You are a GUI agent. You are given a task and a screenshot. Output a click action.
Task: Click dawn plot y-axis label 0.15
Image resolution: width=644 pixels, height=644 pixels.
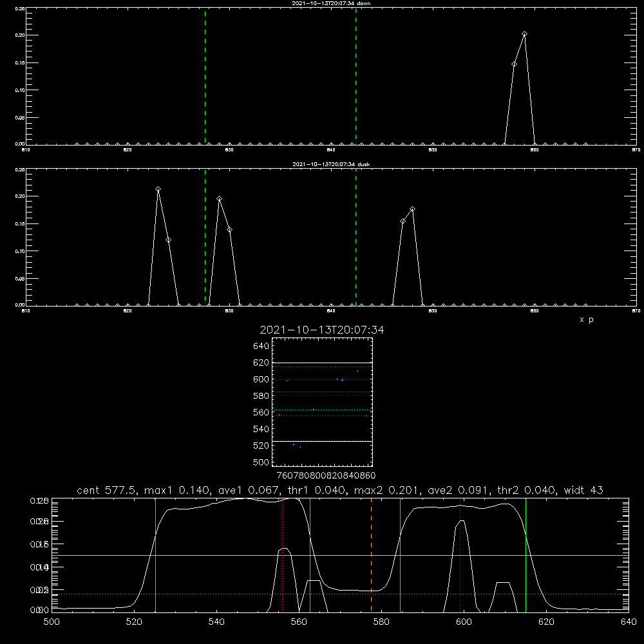20,63
